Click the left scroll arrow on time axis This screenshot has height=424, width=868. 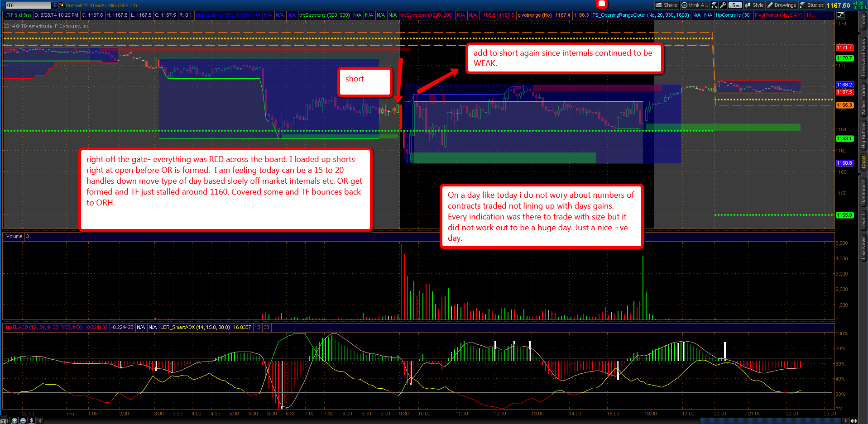pos(40,420)
